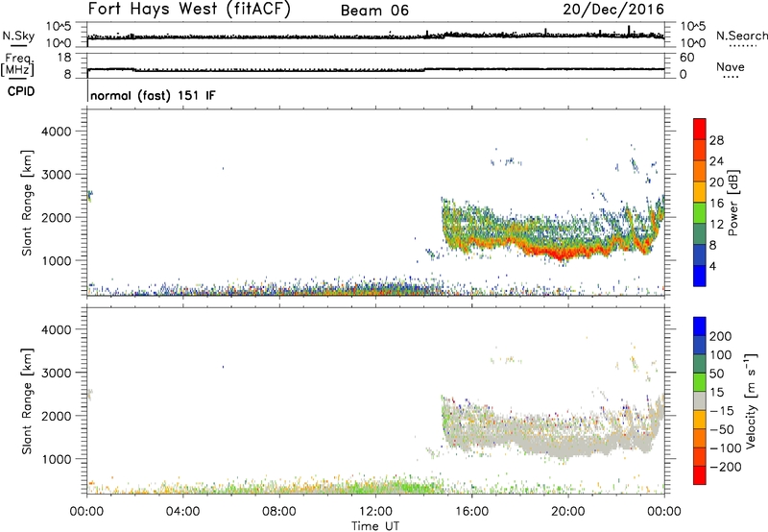768x532 pixels.
Task: Click the red bottom Velocity segment below -200
Action: click(700, 475)
